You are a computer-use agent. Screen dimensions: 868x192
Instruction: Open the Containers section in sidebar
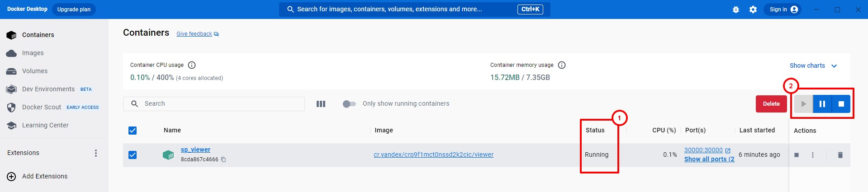coord(38,35)
